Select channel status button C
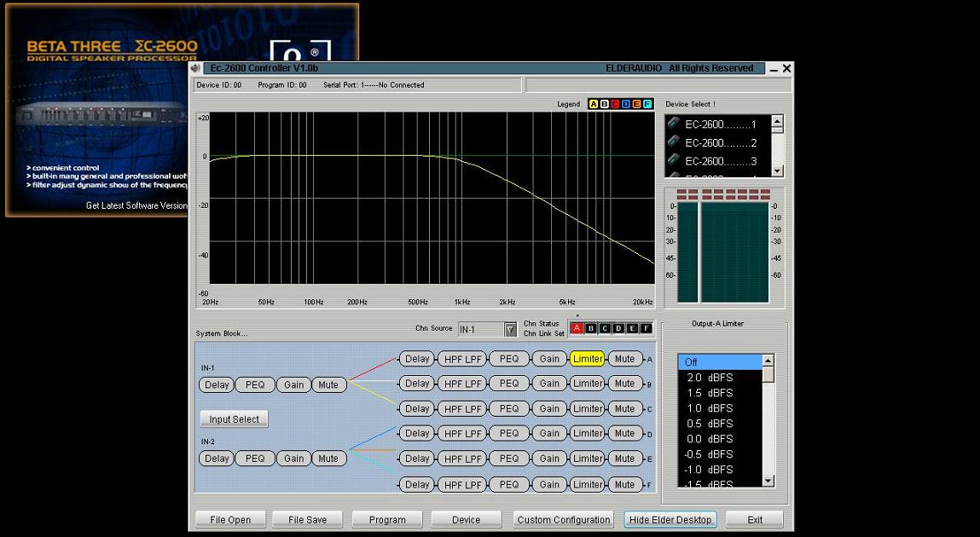The image size is (980, 537). click(x=605, y=328)
